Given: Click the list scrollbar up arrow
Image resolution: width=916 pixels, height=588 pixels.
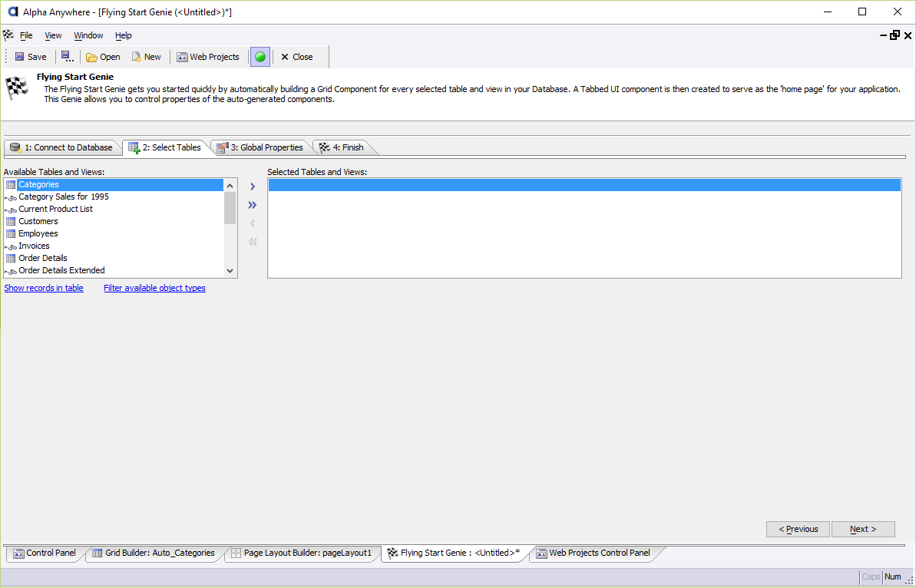Looking at the screenshot, I should [230, 186].
